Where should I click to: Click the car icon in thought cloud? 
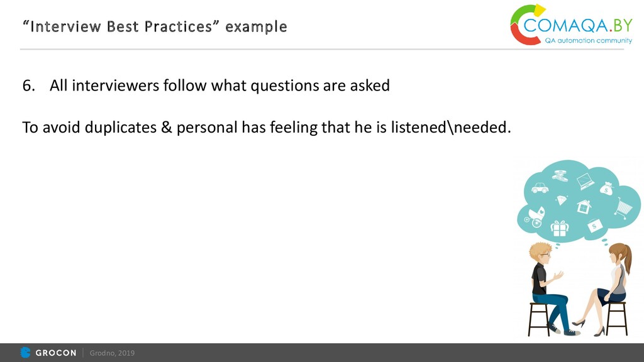click(540, 188)
